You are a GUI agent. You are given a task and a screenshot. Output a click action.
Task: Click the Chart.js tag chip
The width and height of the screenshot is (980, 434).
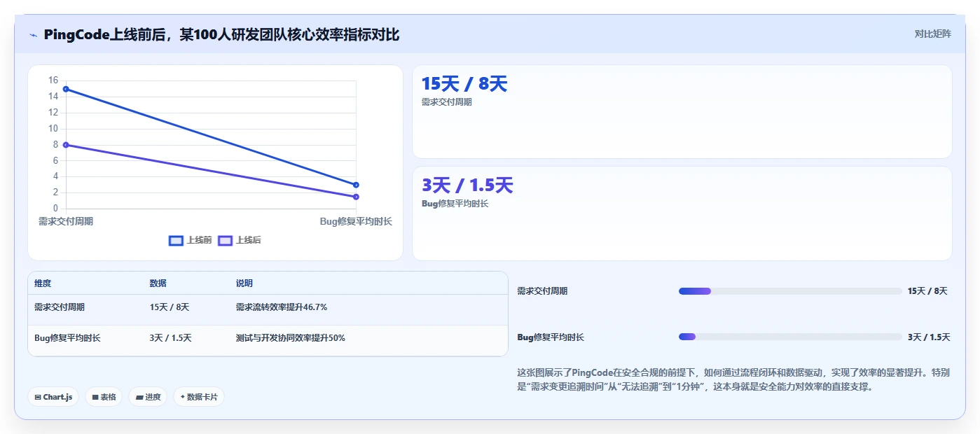(x=54, y=397)
